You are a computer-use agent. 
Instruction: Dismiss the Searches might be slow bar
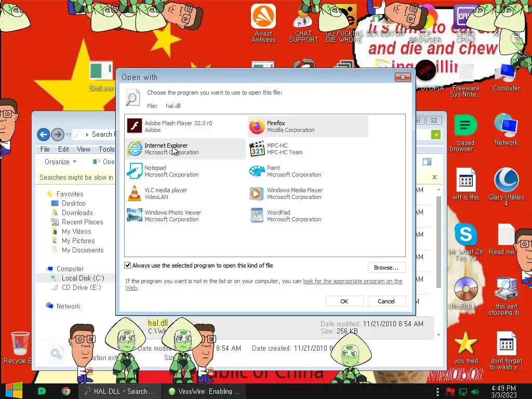point(434,177)
